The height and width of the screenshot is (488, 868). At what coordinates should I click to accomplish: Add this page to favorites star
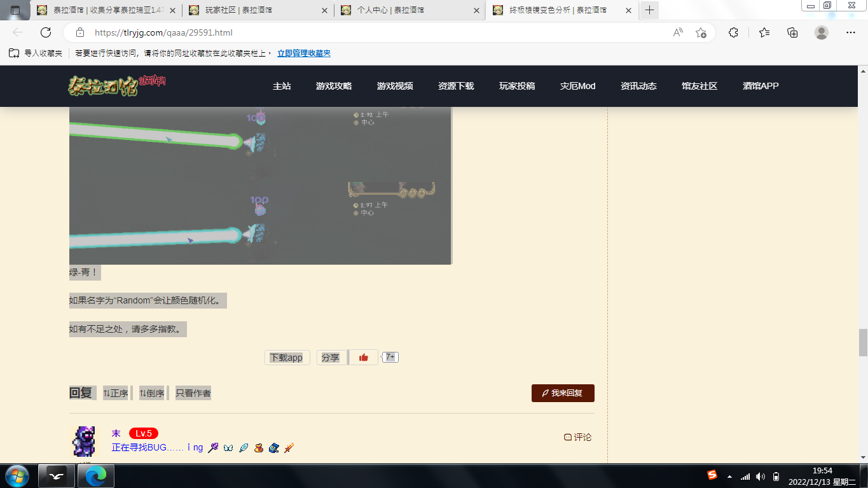tap(701, 32)
